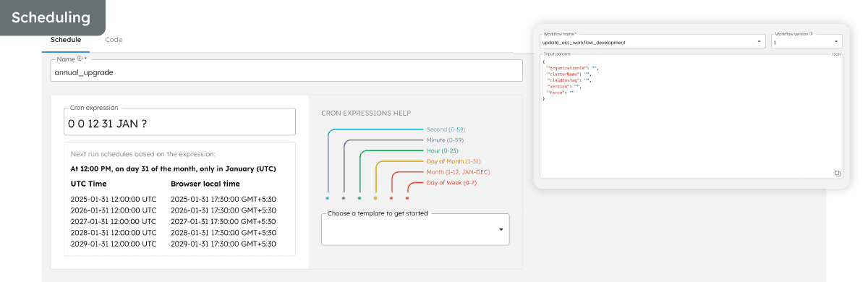
Task: Copy the input params JSON with copy icon
Action: pyautogui.click(x=837, y=173)
